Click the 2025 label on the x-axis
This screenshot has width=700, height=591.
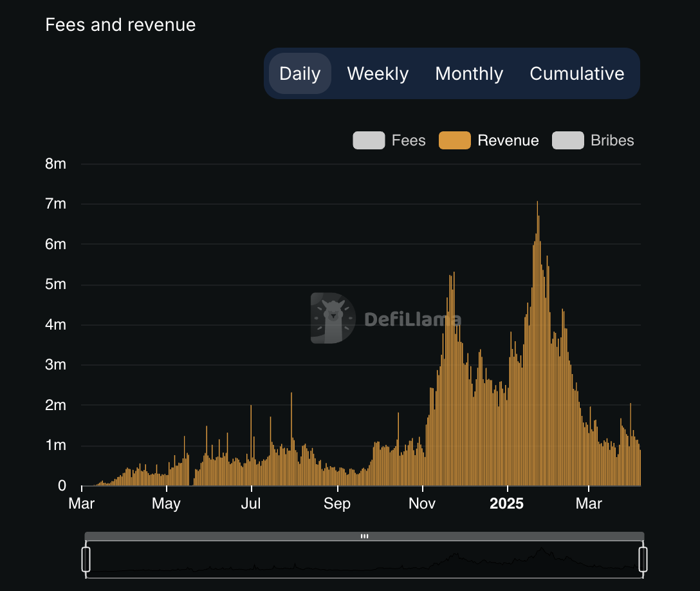tap(507, 504)
